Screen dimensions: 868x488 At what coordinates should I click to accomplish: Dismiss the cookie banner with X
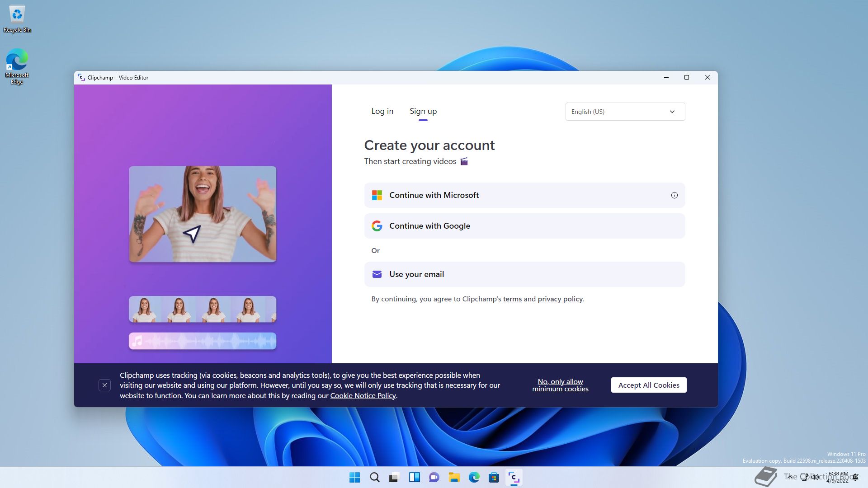click(x=104, y=385)
